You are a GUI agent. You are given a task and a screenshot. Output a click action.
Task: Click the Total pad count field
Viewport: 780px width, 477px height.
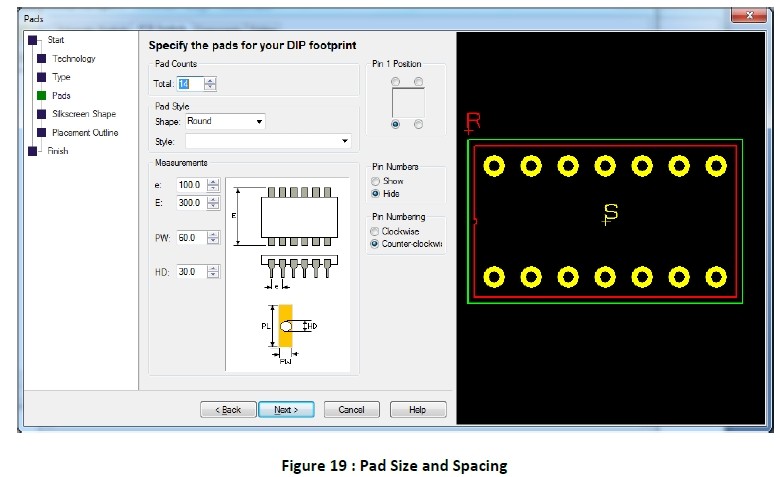[190, 84]
